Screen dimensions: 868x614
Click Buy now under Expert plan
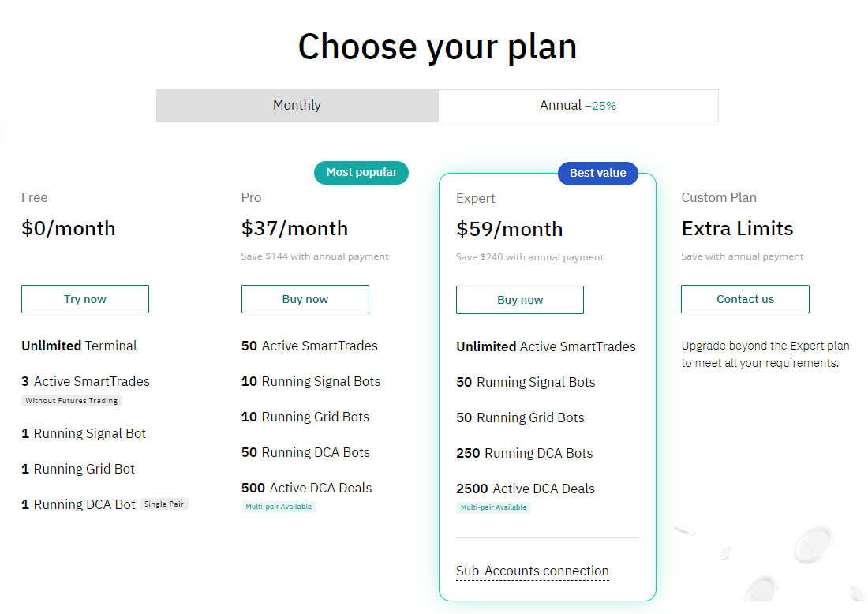pyautogui.click(x=520, y=300)
